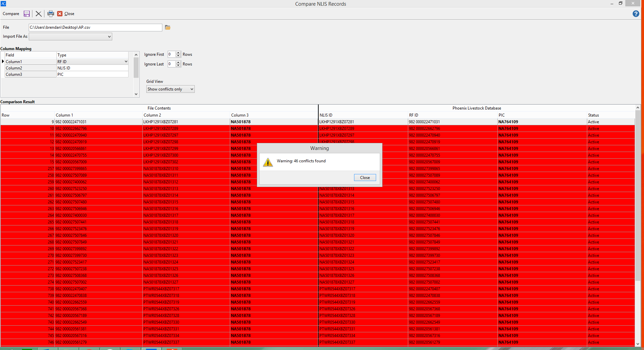644x350 pixels.
Task: Increase the Ignore Last rows value
Action: pos(178,62)
